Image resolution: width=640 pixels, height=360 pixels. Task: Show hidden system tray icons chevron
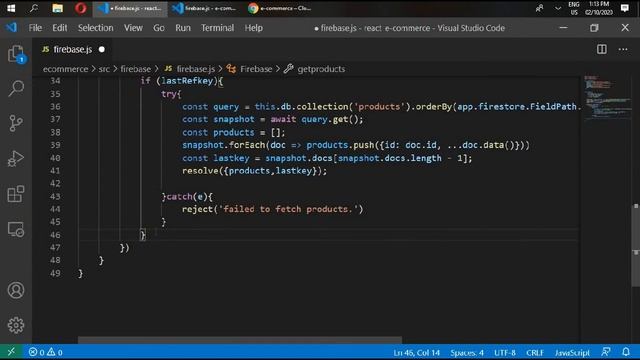[x=558, y=8]
